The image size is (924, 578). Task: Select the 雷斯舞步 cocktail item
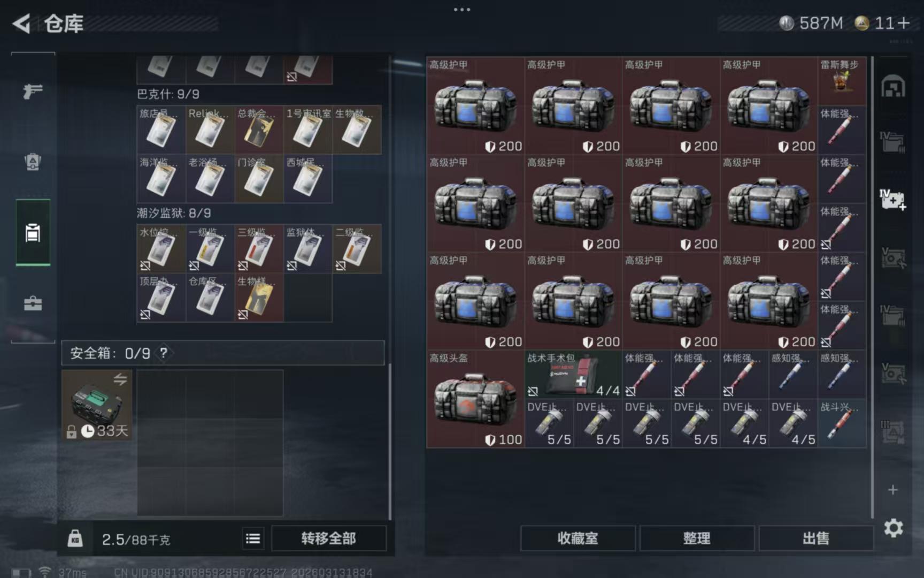click(x=842, y=81)
